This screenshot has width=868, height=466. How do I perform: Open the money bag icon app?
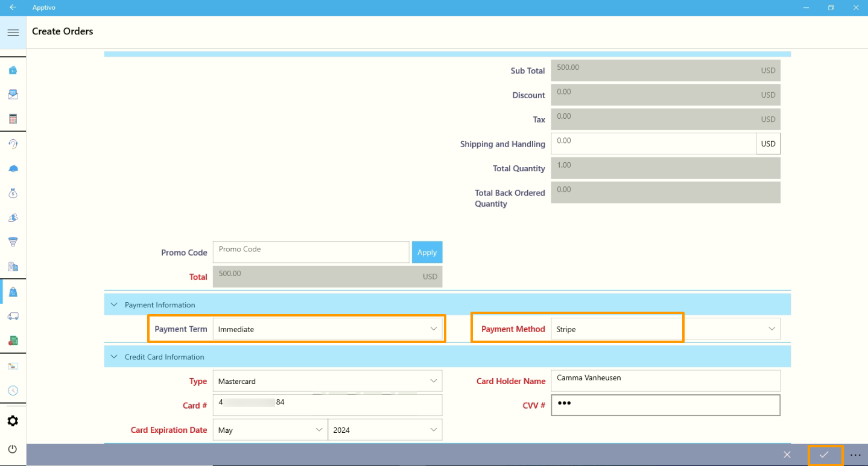click(13, 193)
